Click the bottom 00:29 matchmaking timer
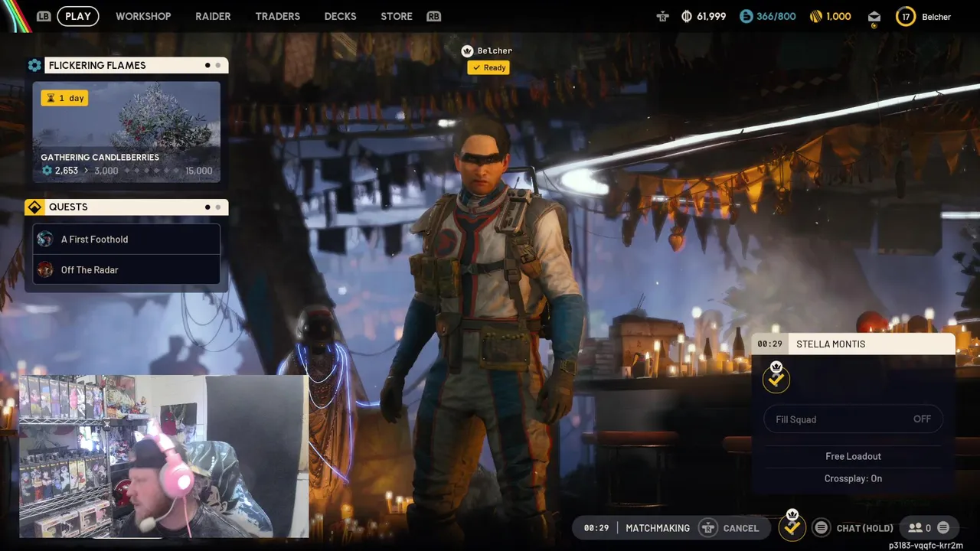The width and height of the screenshot is (980, 551). (x=596, y=528)
